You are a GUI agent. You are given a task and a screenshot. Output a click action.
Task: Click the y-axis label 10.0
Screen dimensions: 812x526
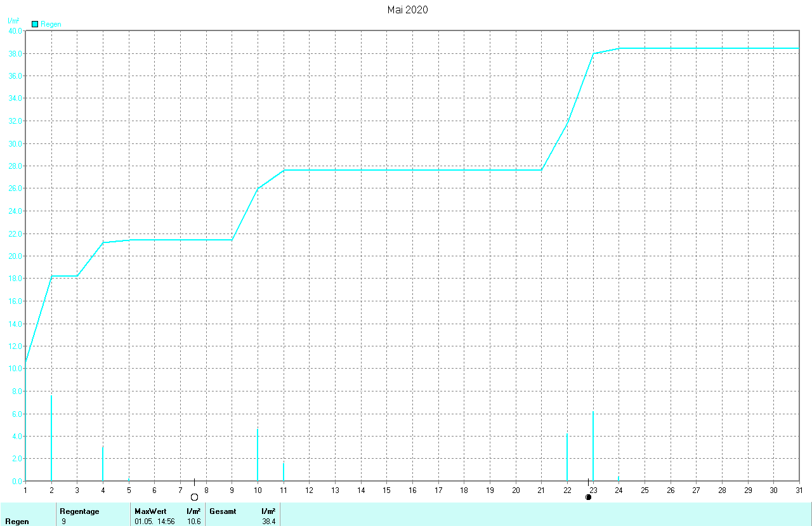pos(15,369)
